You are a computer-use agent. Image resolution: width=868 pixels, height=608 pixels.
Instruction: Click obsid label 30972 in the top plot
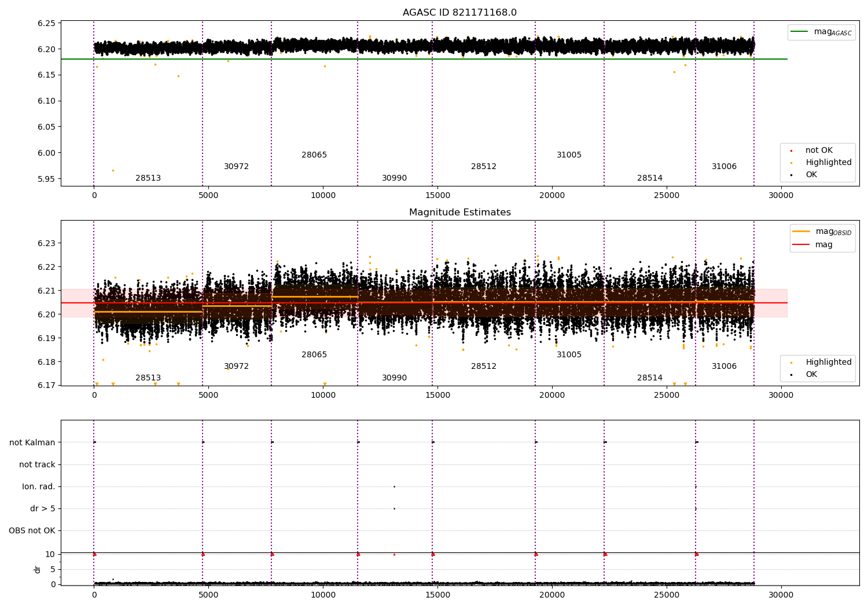(x=236, y=167)
